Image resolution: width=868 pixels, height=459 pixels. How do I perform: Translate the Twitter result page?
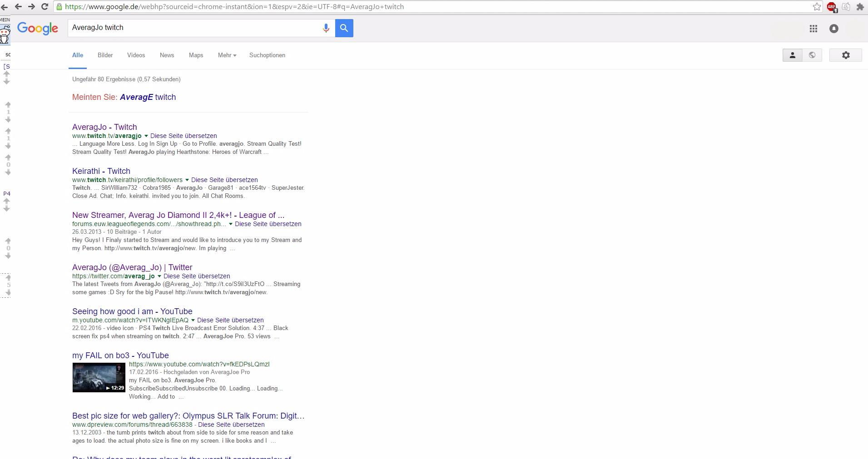pyautogui.click(x=197, y=276)
